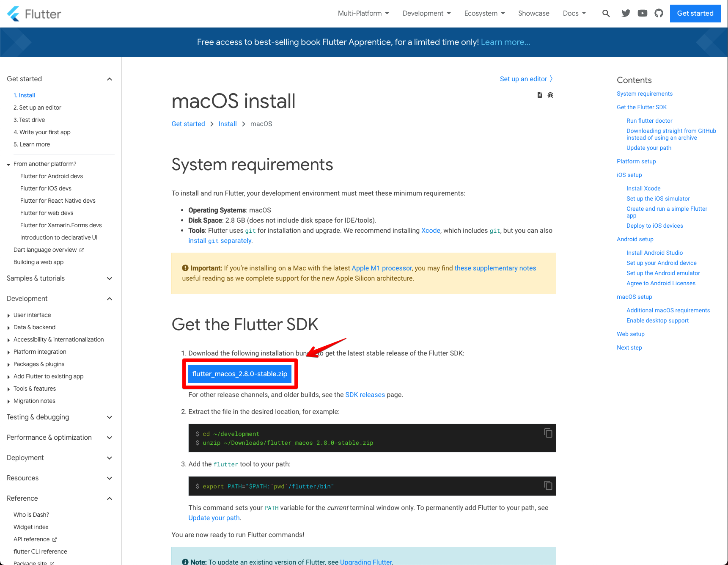Collapse the Reference sidebar section

pos(110,499)
